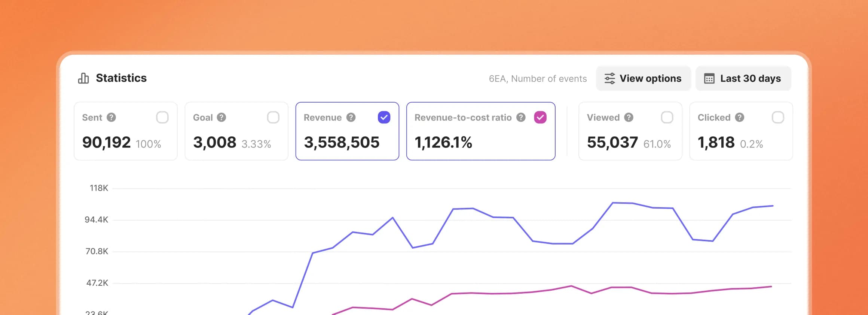The height and width of the screenshot is (315, 868).
Task: Enable the Clicked metric checkbox
Action: coord(778,118)
